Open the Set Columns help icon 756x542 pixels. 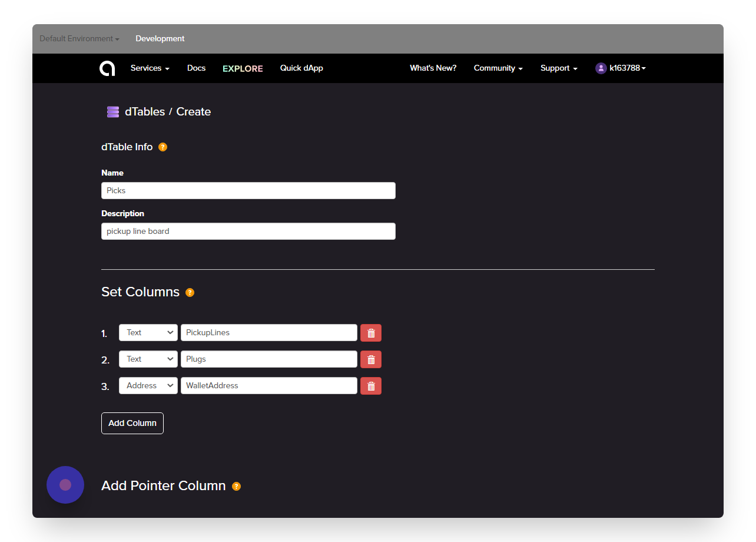point(190,292)
